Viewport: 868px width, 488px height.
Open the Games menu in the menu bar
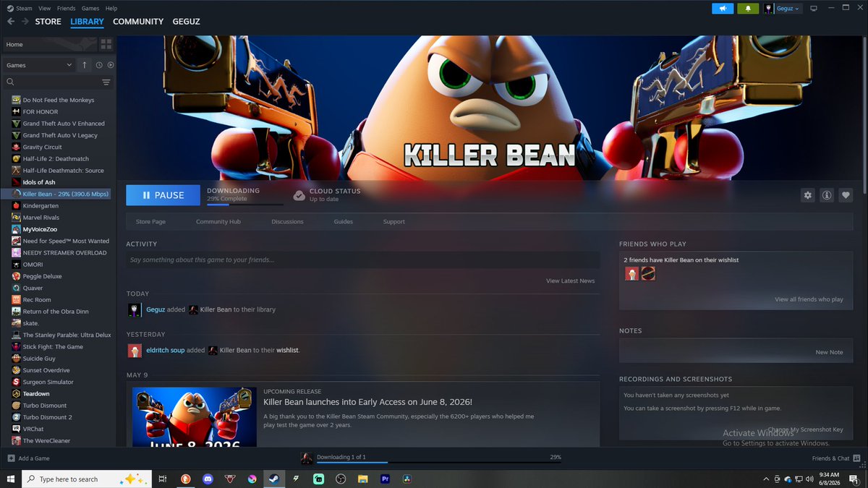(90, 8)
